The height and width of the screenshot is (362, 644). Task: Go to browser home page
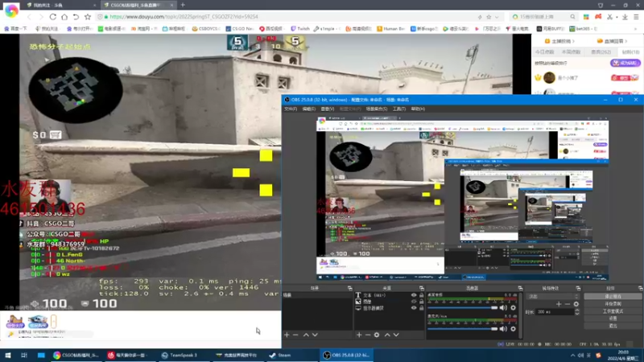[x=64, y=17]
